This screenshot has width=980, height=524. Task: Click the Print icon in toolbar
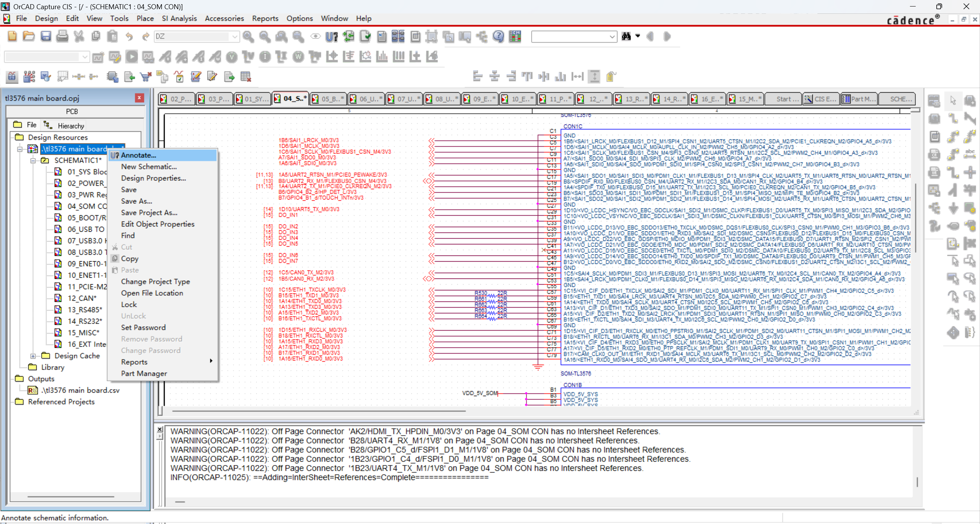pos(62,36)
